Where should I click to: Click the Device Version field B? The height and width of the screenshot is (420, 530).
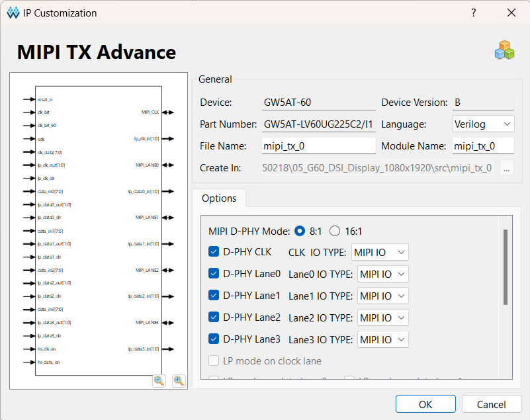click(483, 102)
